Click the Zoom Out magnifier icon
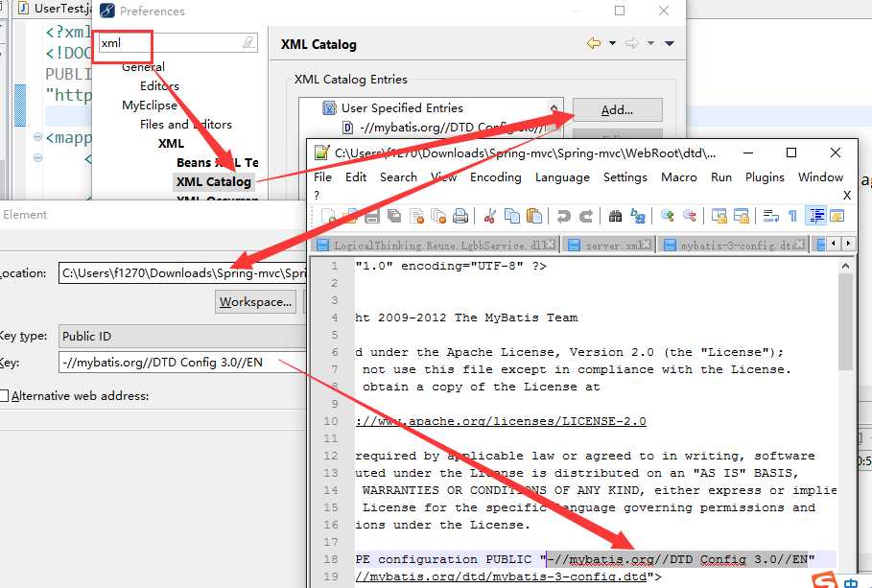This screenshot has width=872, height=588. click(690, 216)
